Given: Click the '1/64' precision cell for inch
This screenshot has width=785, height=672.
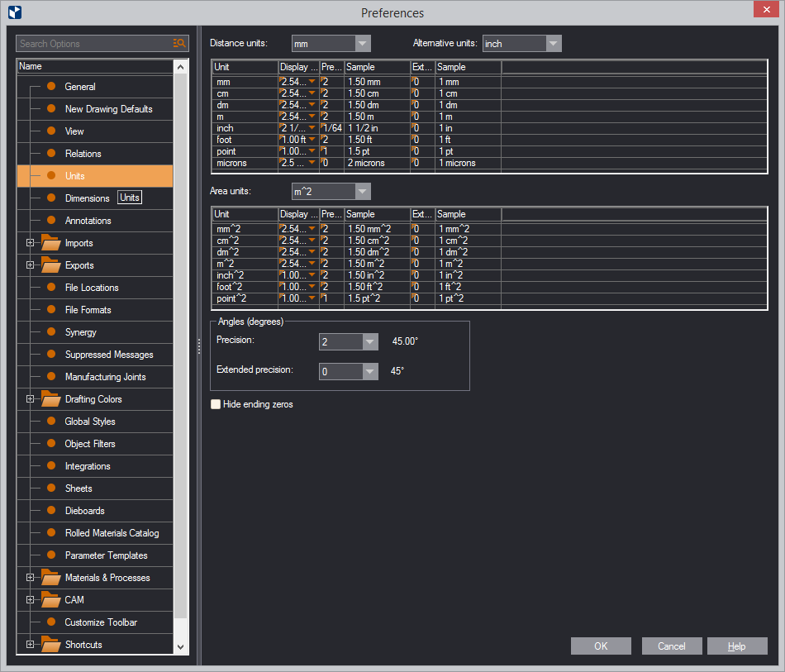Looking at the screenshot, I should [x=332, y=128].
